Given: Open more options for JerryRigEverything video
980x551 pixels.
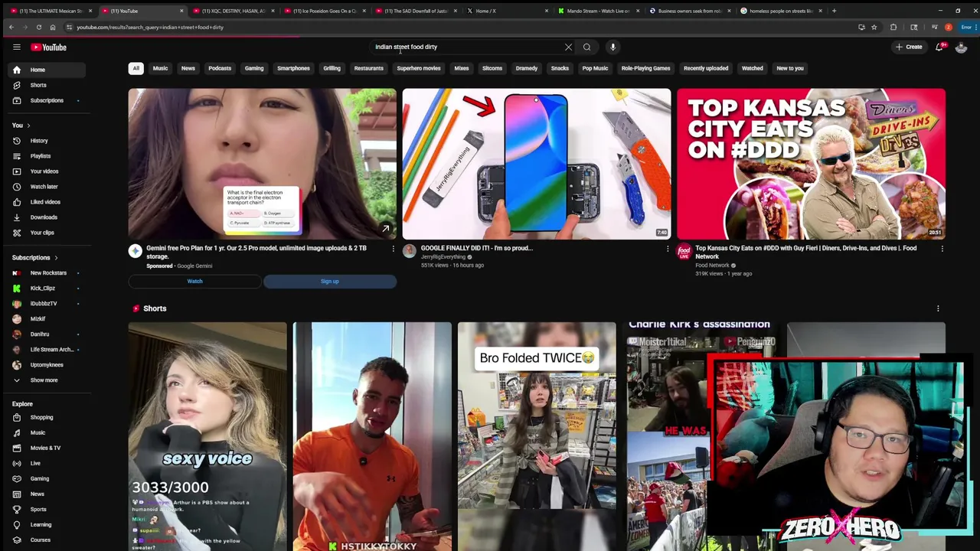Looking at the screenshot, I should coord(668,249).
